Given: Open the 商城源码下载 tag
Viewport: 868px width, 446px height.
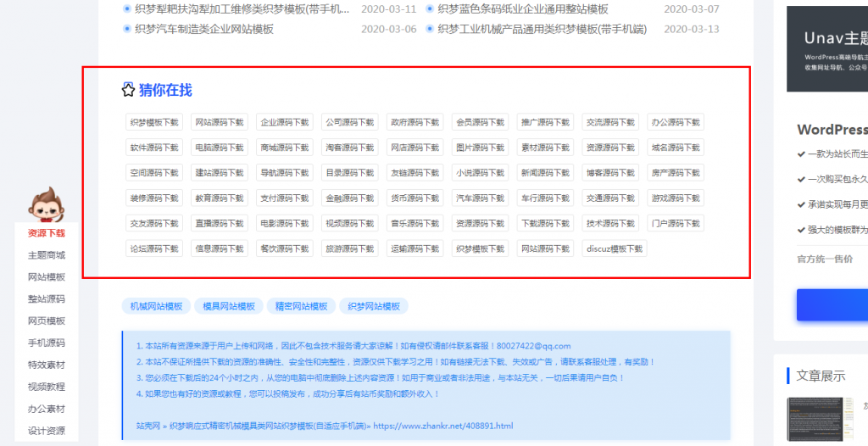Looking at the screenshot, I should (x=285, y=148).
